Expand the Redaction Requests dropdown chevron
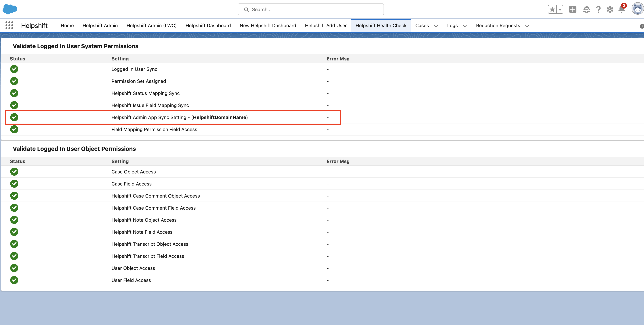 pos(527,26)
